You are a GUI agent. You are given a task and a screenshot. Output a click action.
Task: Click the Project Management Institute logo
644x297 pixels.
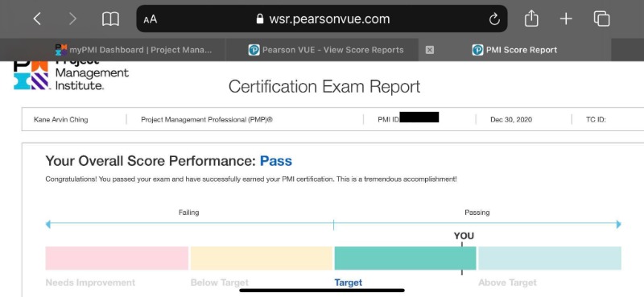click(x=71, y=76)
